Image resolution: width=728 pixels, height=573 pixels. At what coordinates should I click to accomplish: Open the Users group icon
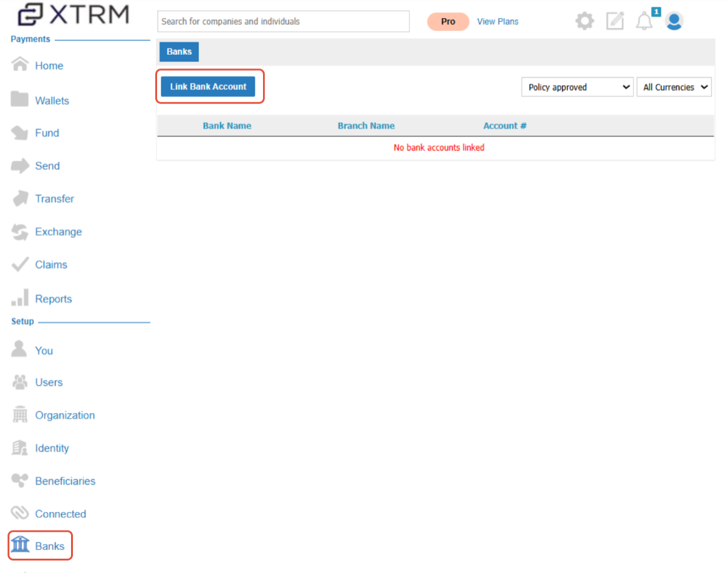[x=20, y=382]
